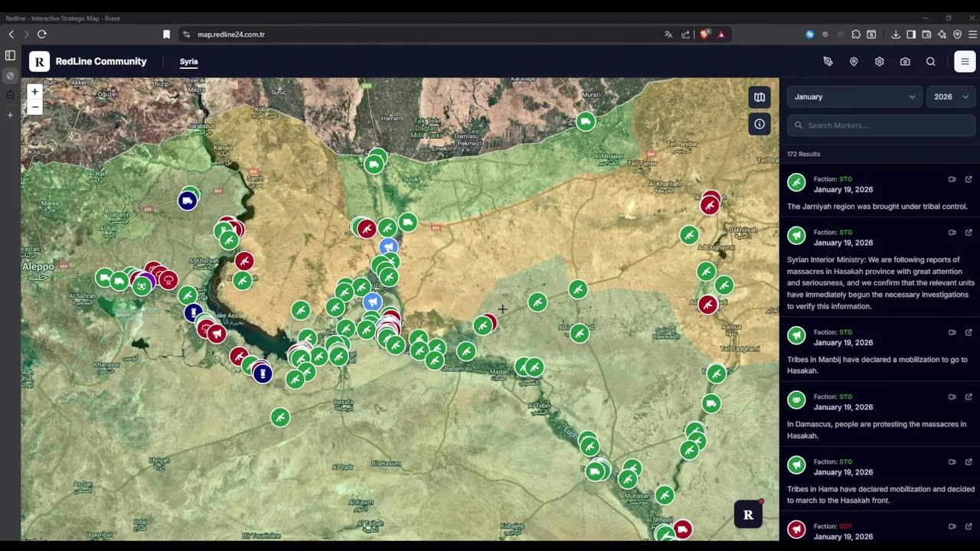Reload the page with the refresh icon
The height and width of the screenshot is (551, 980).
tap(42, 34)
